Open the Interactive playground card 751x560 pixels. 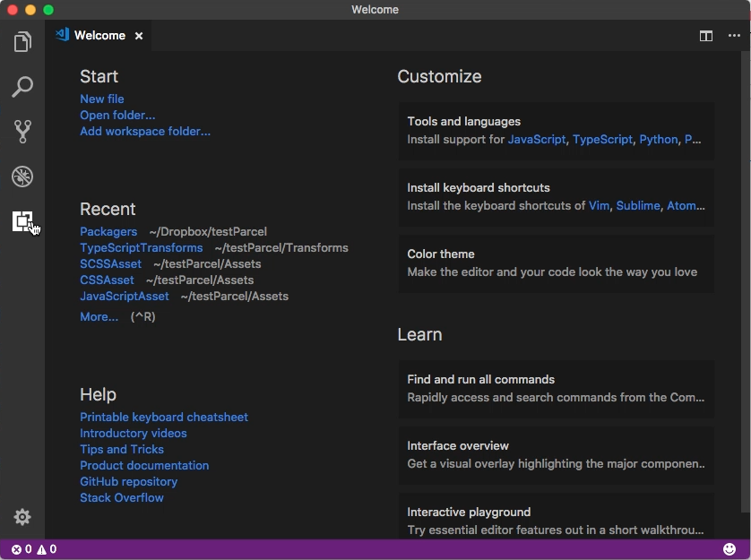(557, 517)
